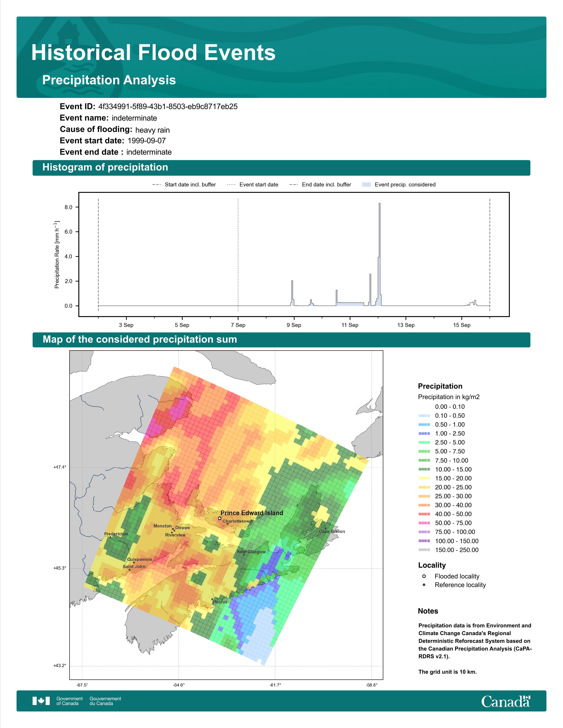
Task: Click the -64.6° longitude label
Action: pyautogui.click(x=179, y=685)
